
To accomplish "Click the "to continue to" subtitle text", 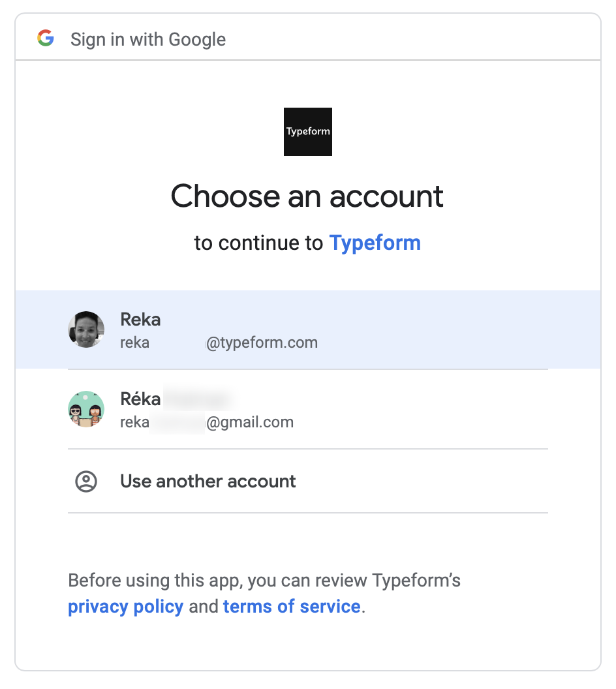I will click(258, 243).
